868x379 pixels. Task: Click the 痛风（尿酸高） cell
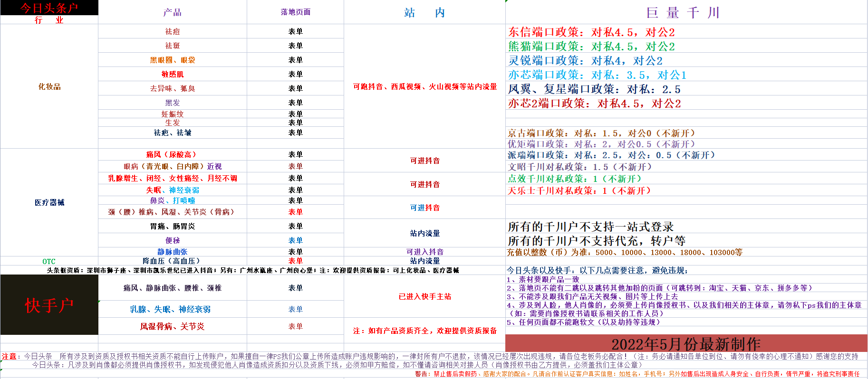173,154
